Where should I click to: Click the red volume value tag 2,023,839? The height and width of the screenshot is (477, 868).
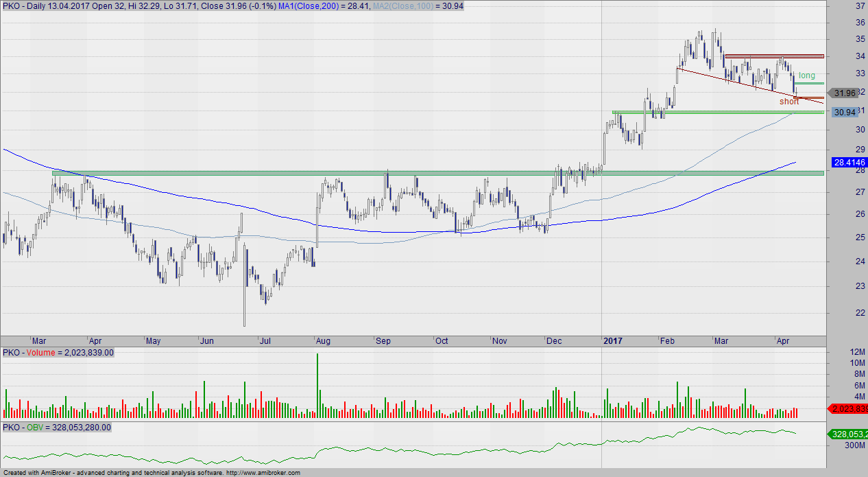coord(847,409)
